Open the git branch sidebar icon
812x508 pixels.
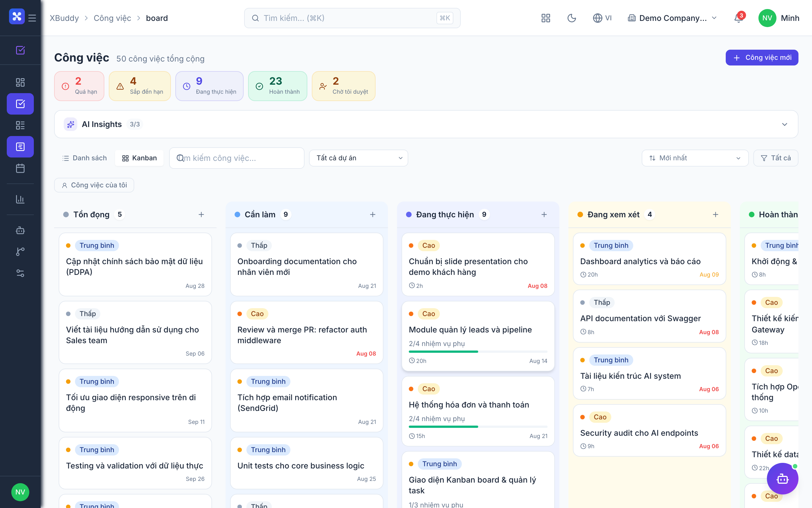(21, 252)
